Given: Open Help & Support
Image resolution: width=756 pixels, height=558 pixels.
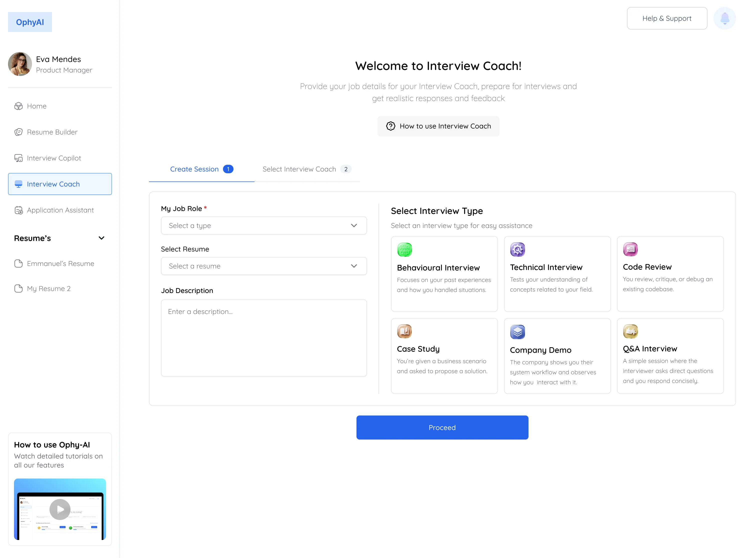Looking at the screenshot, I should pyautogui.click(x=666, y=18).
